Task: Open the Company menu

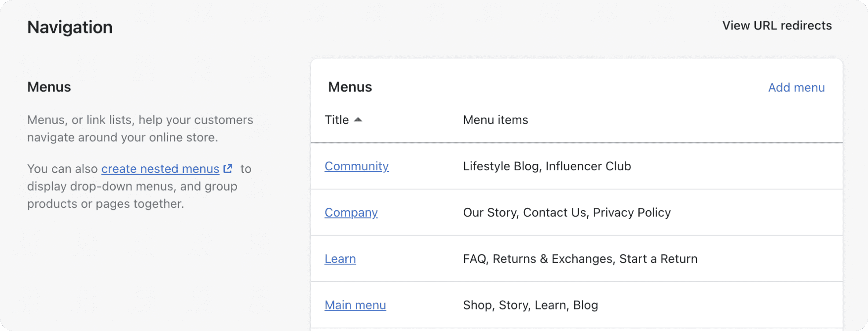Action: pyautogui.click(x=351, y=213)
